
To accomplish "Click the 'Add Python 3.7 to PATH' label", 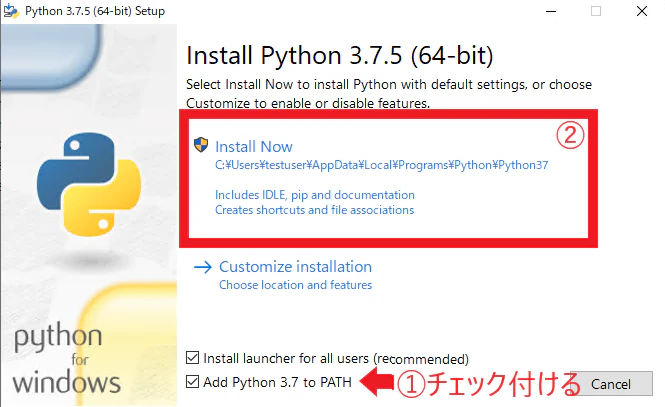I will (x=277, y=382).
